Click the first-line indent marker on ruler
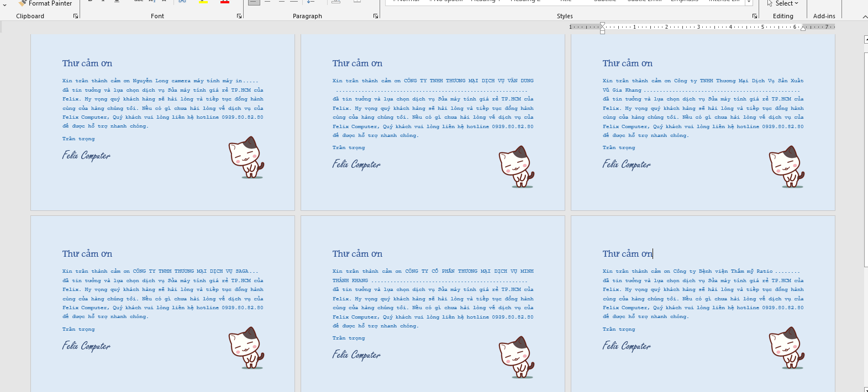 tap(602, 24)
